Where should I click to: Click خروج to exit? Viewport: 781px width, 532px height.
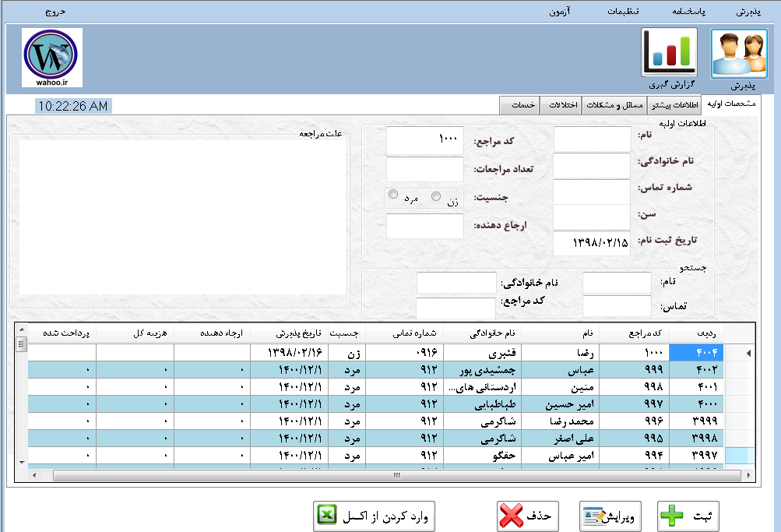coord(53,13)
